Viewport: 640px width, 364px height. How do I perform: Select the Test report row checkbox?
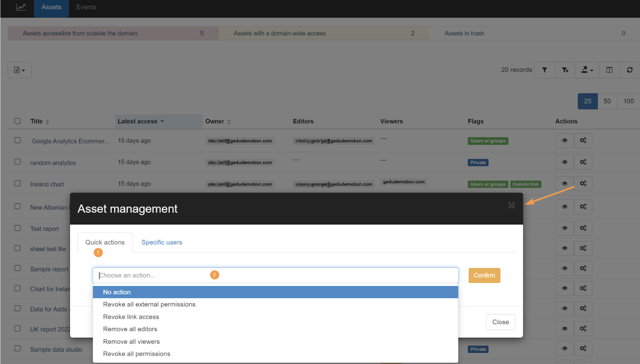coord(17,228)
